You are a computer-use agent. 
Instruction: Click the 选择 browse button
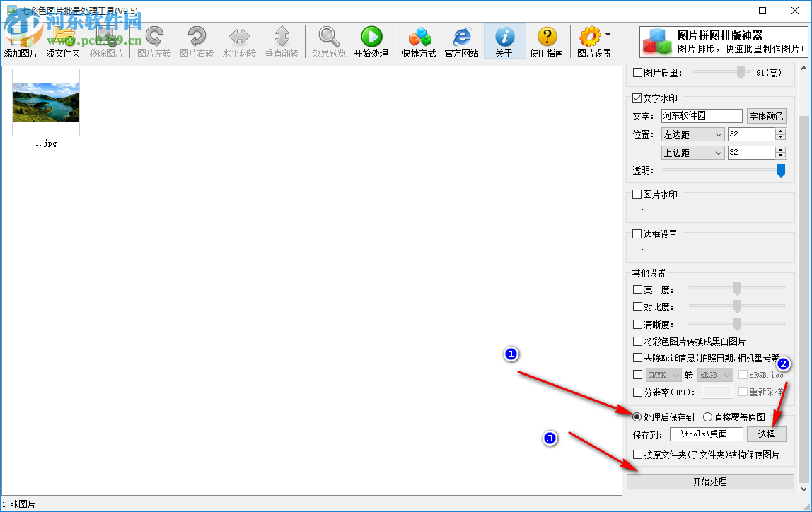(767, 434)
